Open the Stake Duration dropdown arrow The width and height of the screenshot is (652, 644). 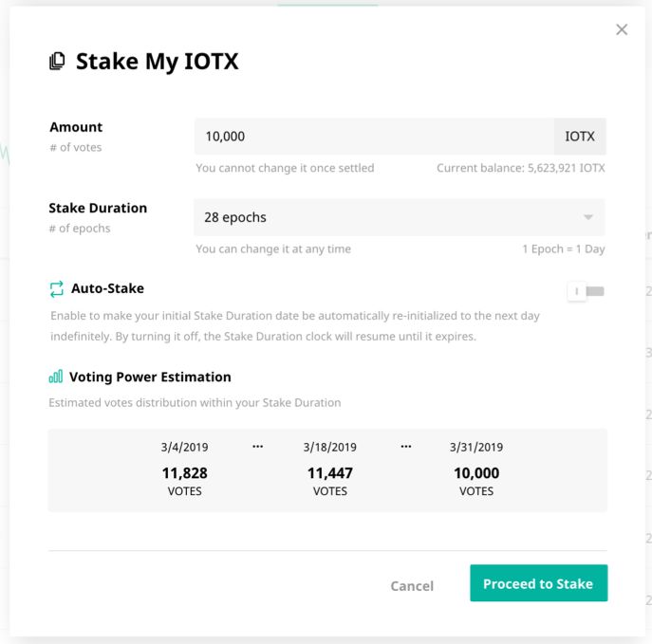point(588,217)
